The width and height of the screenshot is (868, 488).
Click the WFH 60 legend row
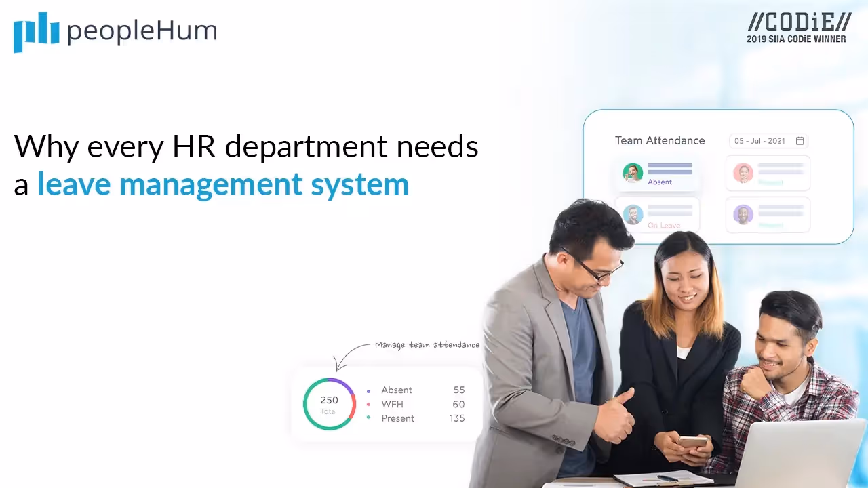(414, 404)
